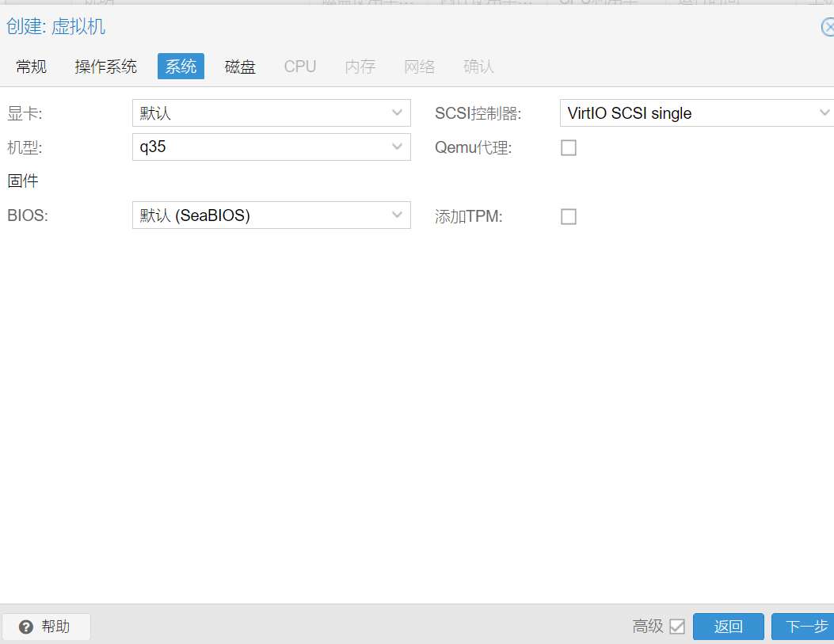Expand the BIOS SeaBIOS dropdown arrow
The image size is (834, 644).
(x=397, y=215)
